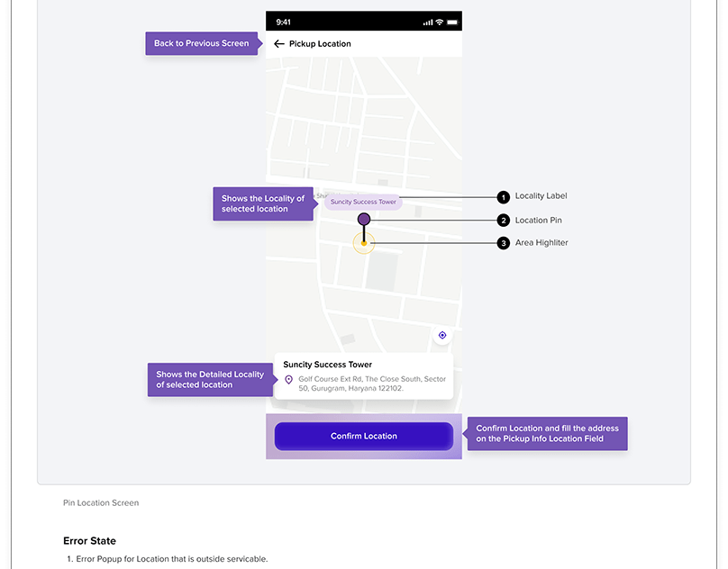
Task: Select numbered marker 2 for Location Pin
Action: 504,221
